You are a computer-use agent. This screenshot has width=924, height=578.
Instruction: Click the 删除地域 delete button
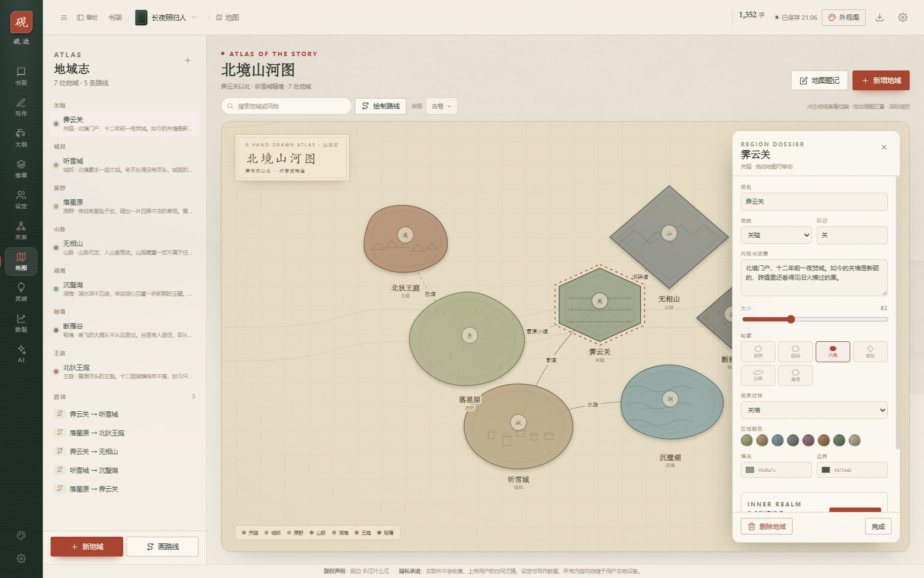pyautogui.click(x=766, y=527)
